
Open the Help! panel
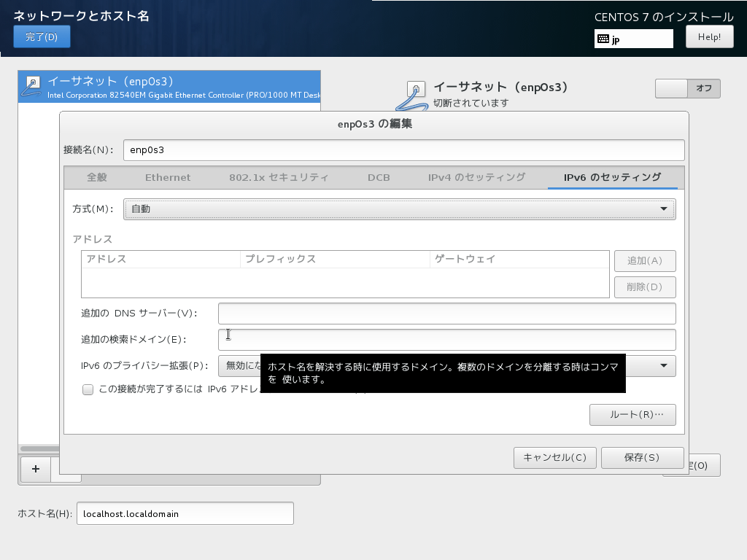[708, 36]
